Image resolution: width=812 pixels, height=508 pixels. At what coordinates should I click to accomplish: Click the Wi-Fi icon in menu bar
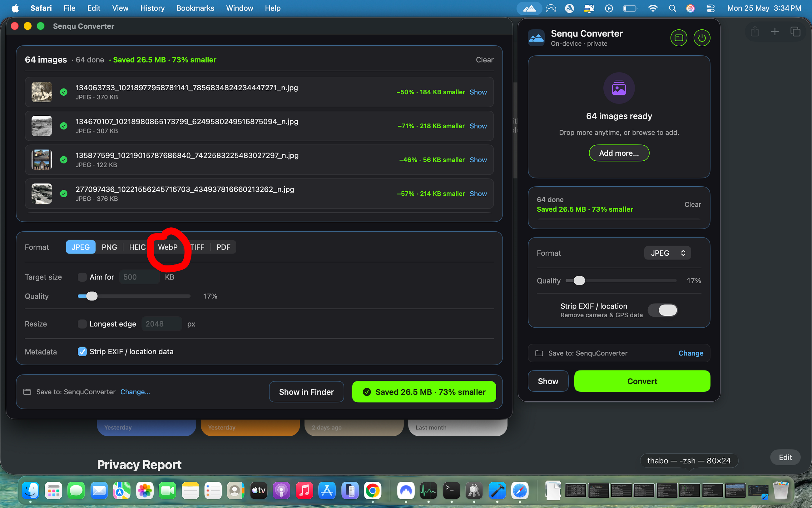(653, 8)
